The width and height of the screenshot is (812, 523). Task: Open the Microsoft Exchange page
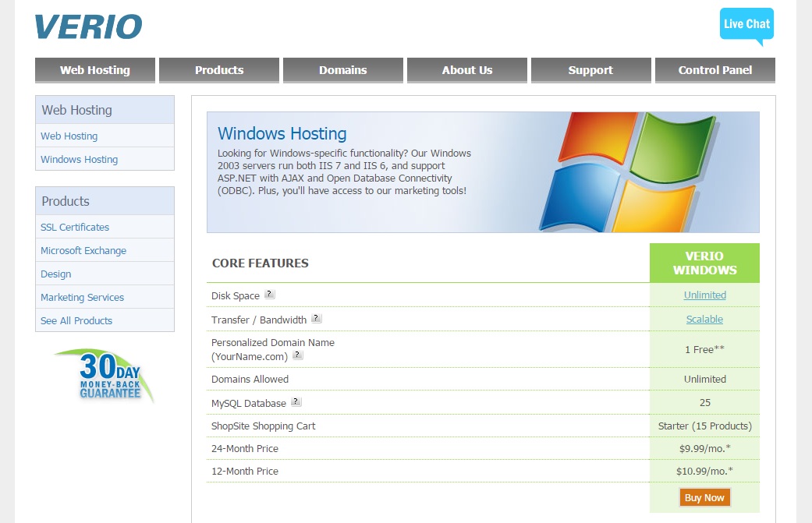[83, 250]
